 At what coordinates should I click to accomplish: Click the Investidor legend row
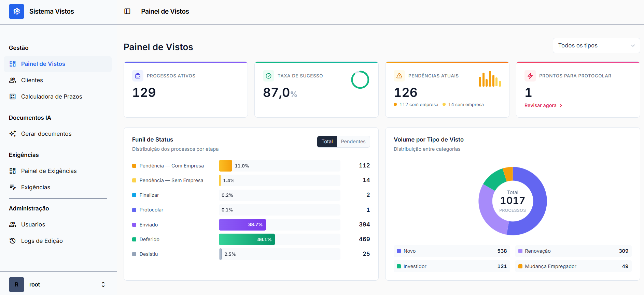tap(452, 266)
